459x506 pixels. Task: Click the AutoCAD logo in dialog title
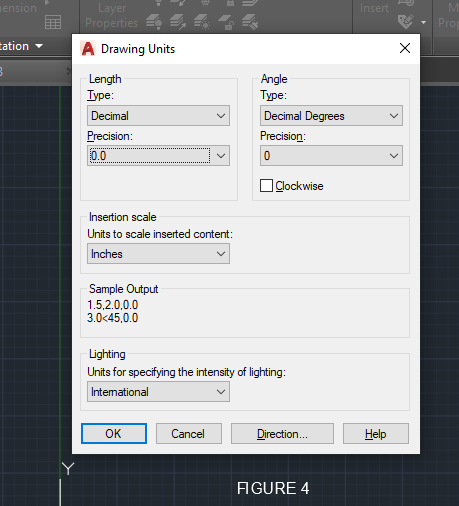[x=88, y=49]
